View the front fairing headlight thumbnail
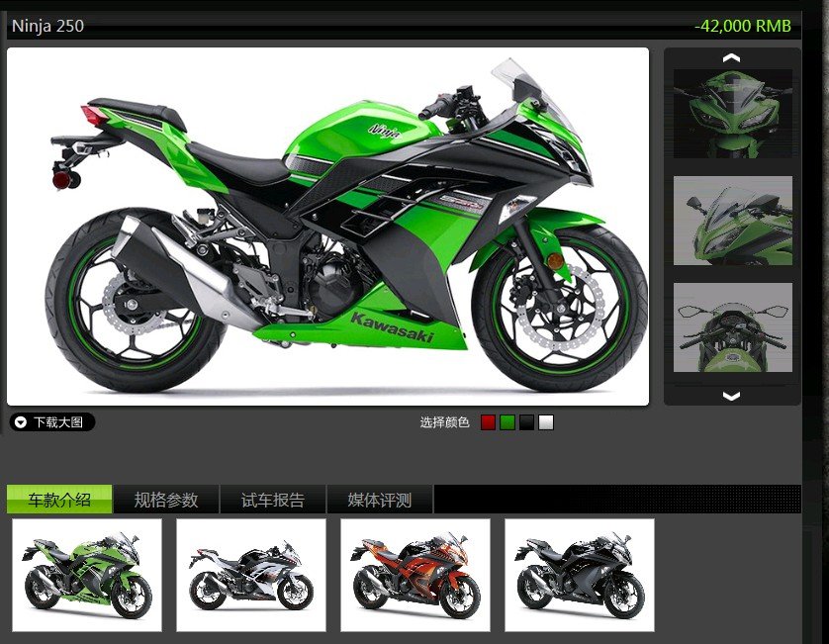 point(732,113)
